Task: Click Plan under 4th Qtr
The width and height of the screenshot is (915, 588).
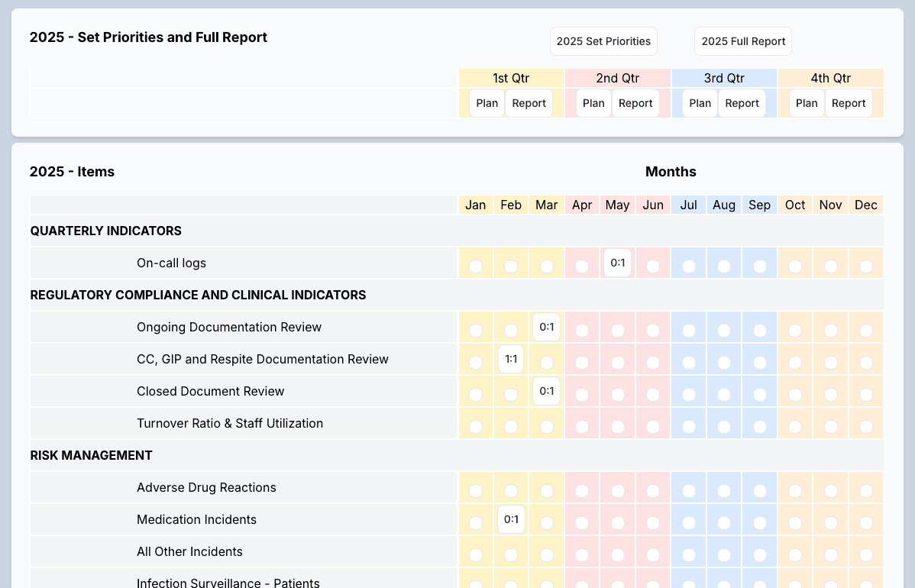Action: 807,102
